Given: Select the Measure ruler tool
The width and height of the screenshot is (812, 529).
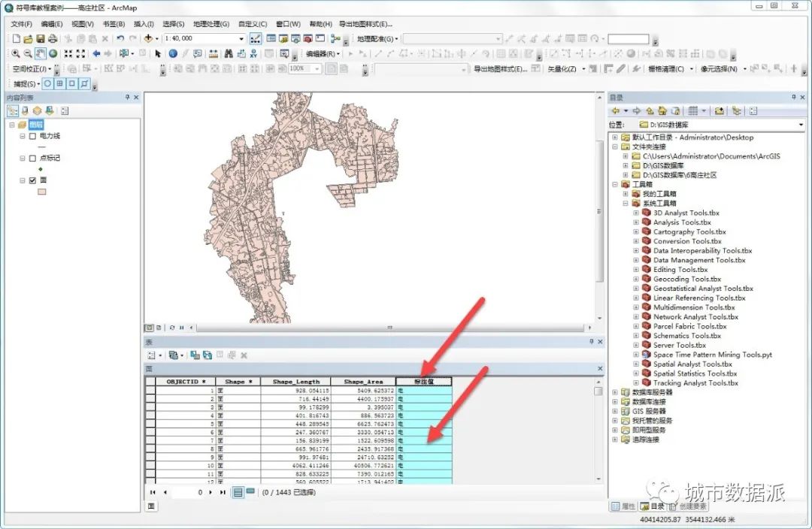Looking at the screenshot, I should 214,53.
